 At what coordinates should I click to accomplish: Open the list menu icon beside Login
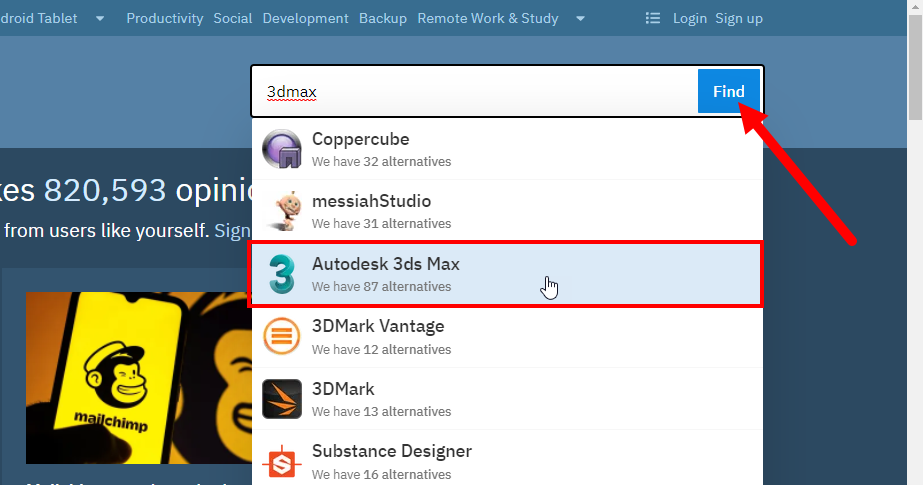(652, 18)
